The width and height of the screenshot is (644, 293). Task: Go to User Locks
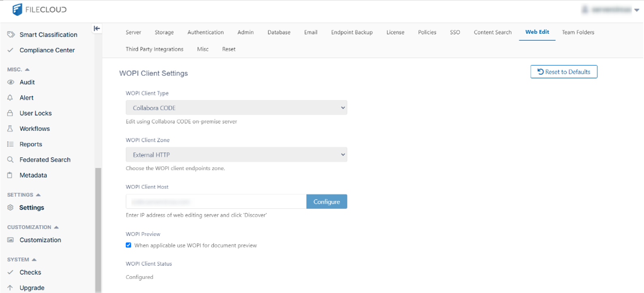click(x=36, y=113)
